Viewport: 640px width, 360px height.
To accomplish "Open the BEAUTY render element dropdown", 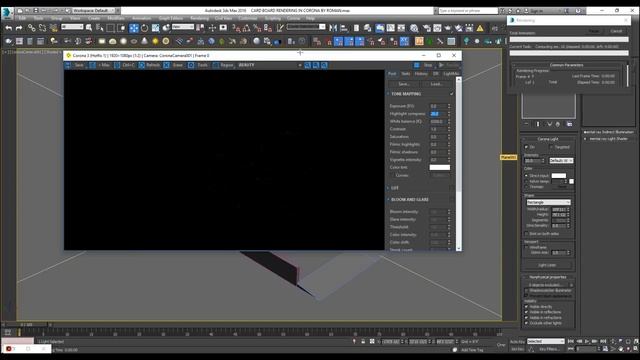I will tap(270, 65).
